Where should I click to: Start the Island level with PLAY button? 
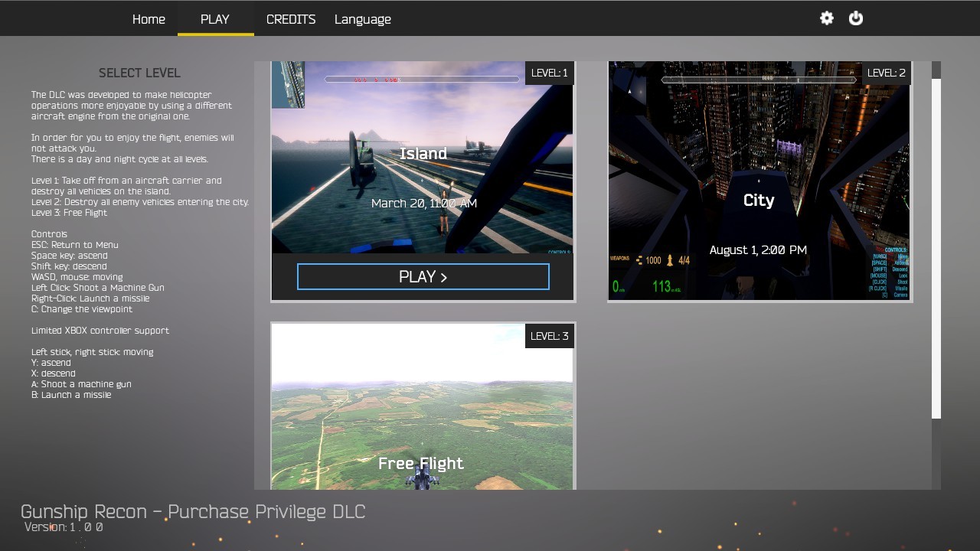(x=423, y=277)
